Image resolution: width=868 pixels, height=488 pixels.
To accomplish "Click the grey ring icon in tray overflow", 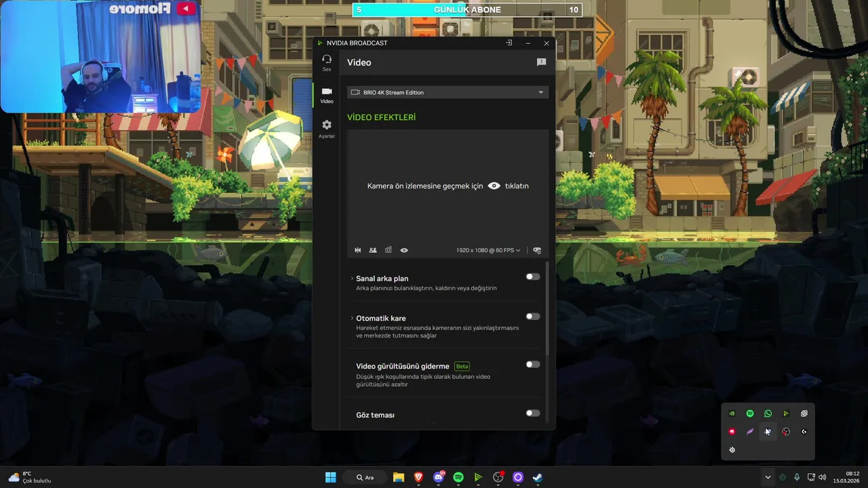I will [804, 413].
